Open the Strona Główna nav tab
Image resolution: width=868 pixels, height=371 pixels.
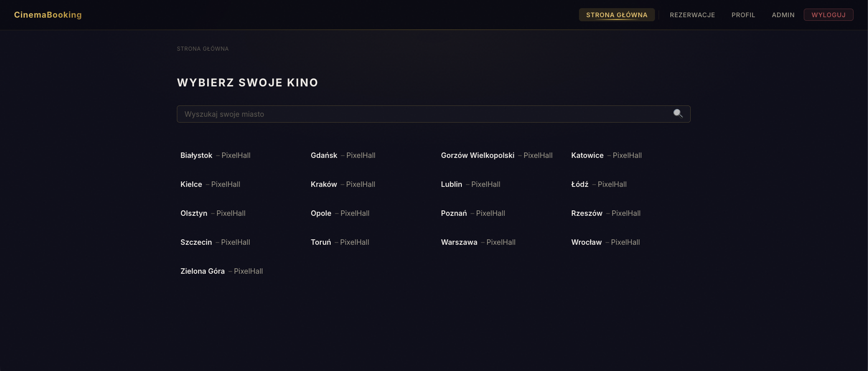[x=617, y=15]
